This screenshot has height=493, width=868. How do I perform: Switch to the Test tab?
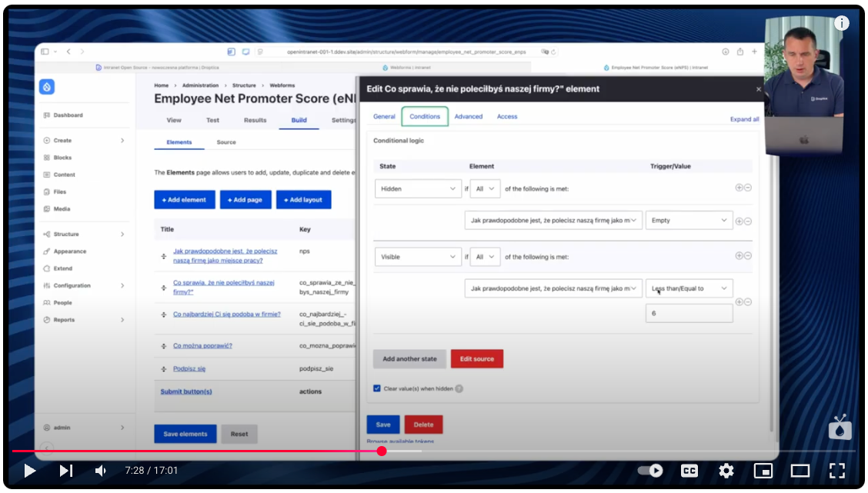212,120
